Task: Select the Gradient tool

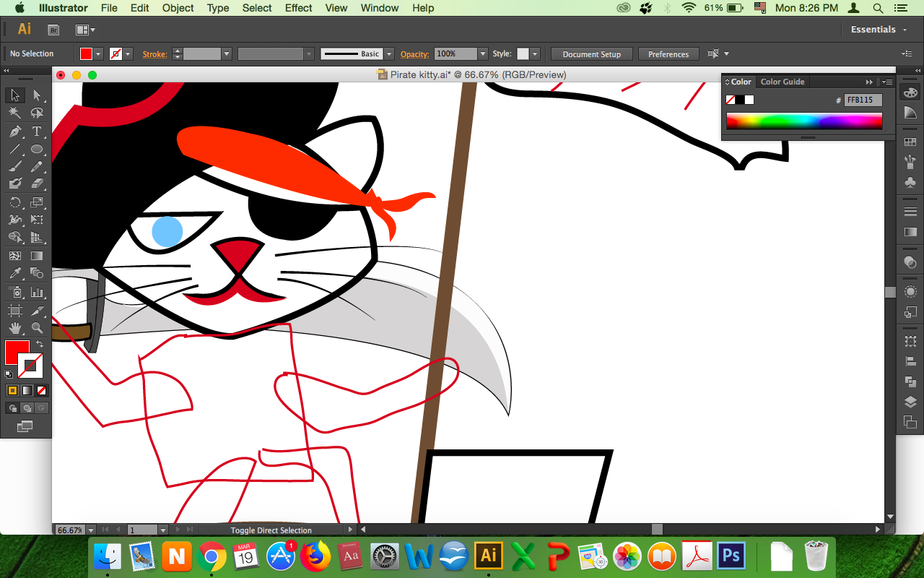Action: tap(37, 256)
